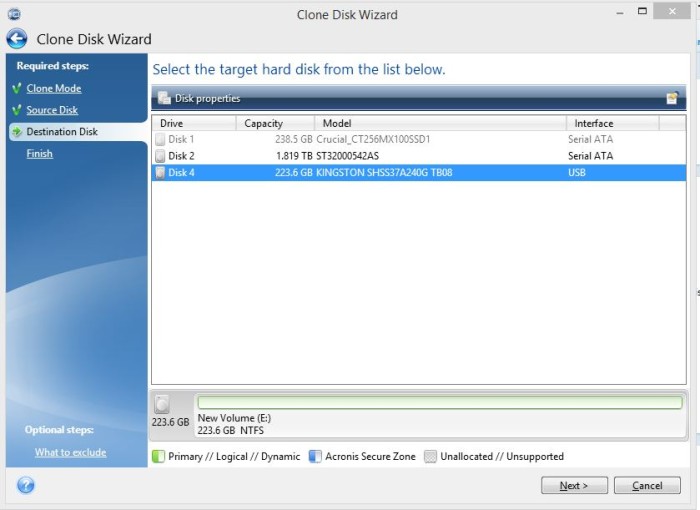The width and height of the screenshot is (700, 510).
Task: Select the Destination Disk step
Action: [x=62, y=132]
